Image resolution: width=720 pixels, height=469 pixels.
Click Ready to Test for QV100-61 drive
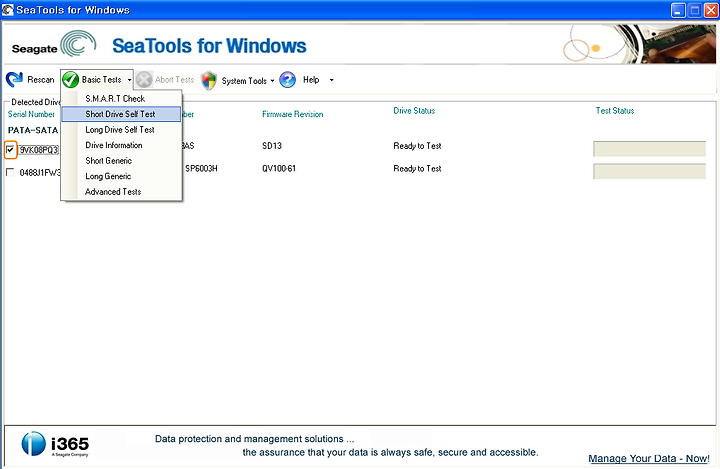pos(417,169)
